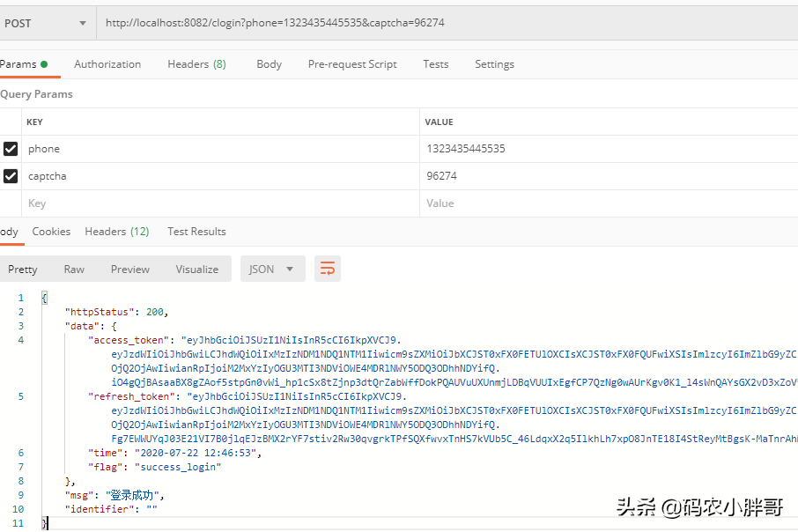Click the VALUE column header
Screen dimensions: 798x532
pyautogui.click(x=440, y=122)
